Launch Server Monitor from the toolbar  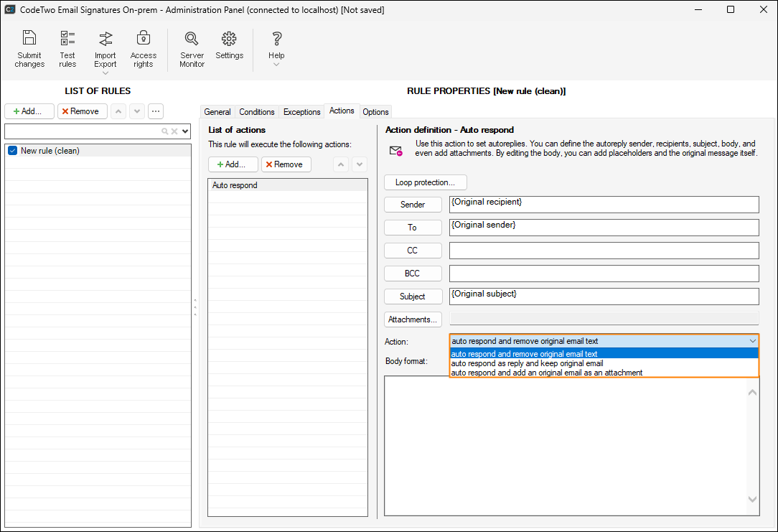[192, 49]
